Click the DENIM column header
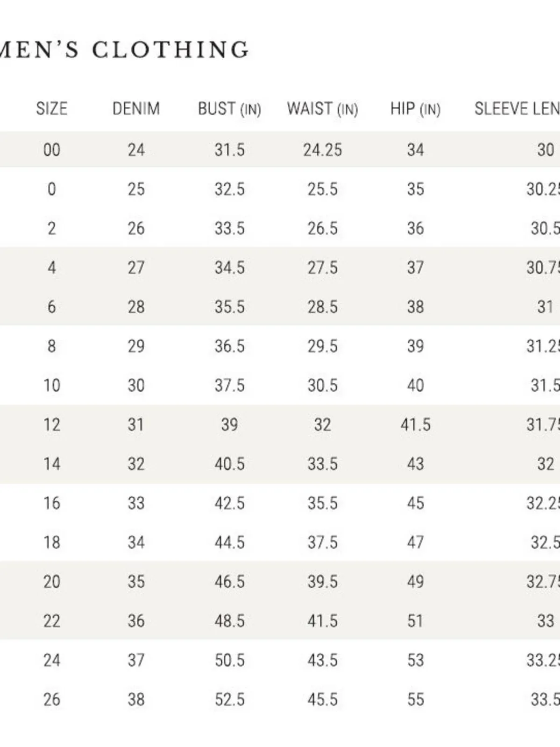Viewport: 560px width, 747px height. click(x=136, y=108)
